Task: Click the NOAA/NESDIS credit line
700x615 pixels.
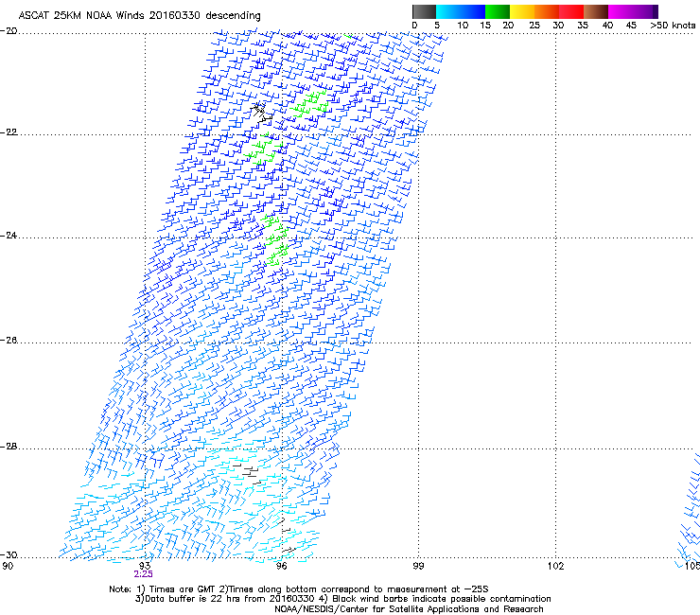Action: (409, 609)
